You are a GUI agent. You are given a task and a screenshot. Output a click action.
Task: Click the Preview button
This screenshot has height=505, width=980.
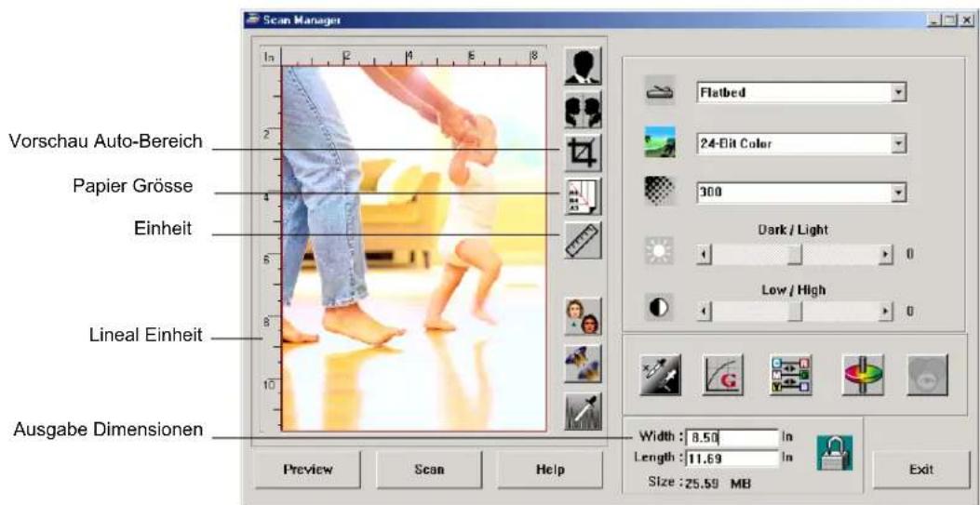coord(307,470)
